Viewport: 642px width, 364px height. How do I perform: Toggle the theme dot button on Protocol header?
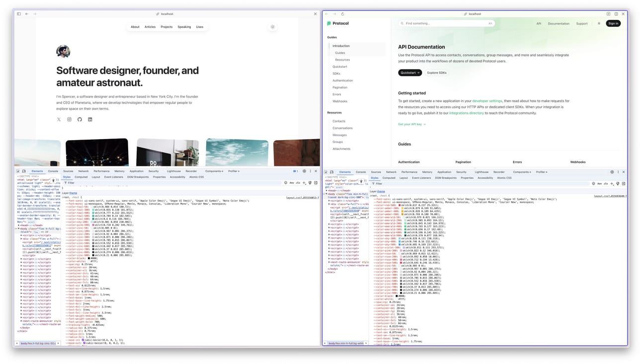(599, 23)
